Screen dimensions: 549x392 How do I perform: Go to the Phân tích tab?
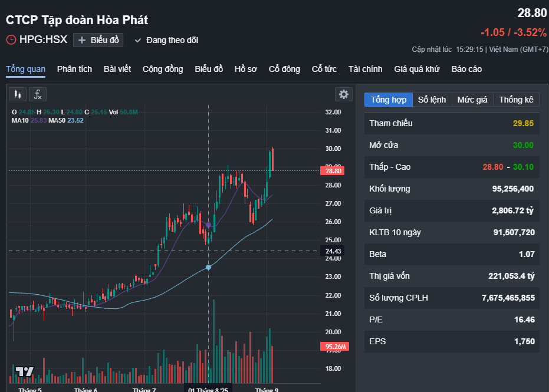click(x=74, y=69)
